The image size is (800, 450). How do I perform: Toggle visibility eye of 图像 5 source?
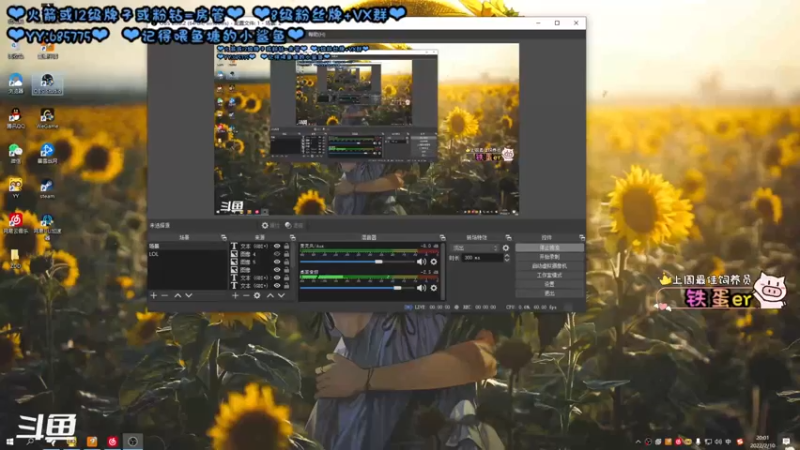point(277,262)
